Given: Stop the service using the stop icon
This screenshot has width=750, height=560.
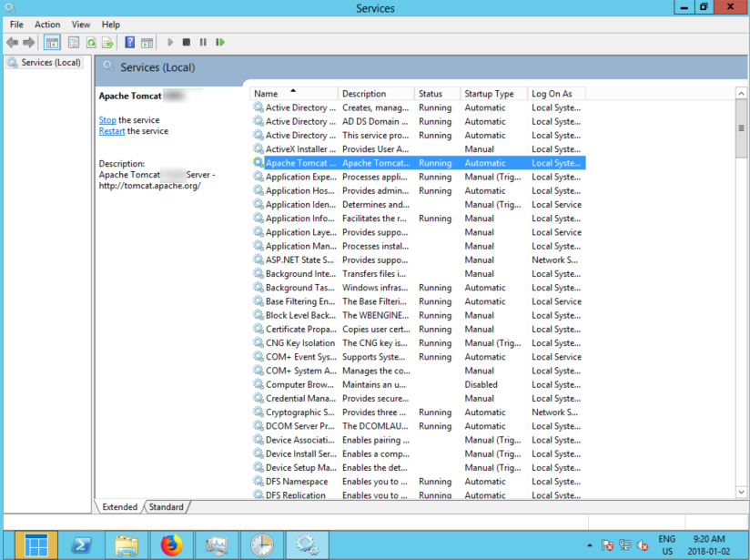Looking at the screenshot, I should (x=187, y=42).
